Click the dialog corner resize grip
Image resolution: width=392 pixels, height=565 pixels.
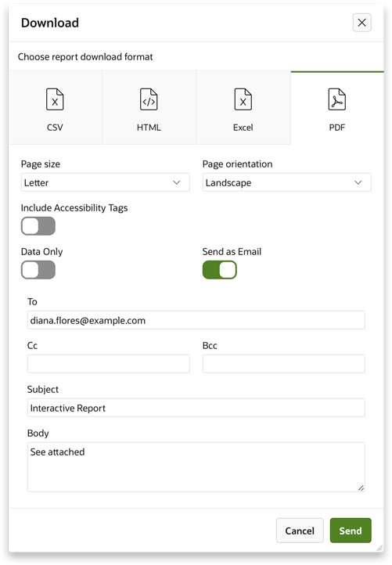coord(379,548)
